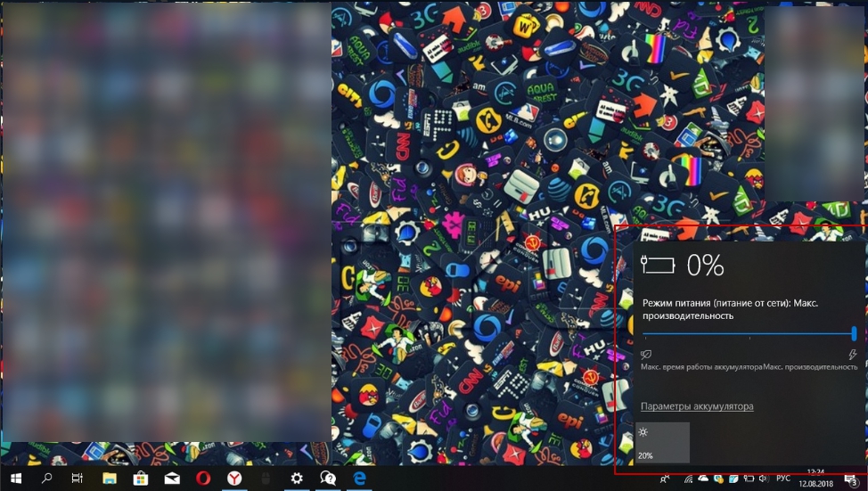The height and width of the screenshot is (491, 868).
Task: Click the leaf best-battery-life icon
Action: 645,355
